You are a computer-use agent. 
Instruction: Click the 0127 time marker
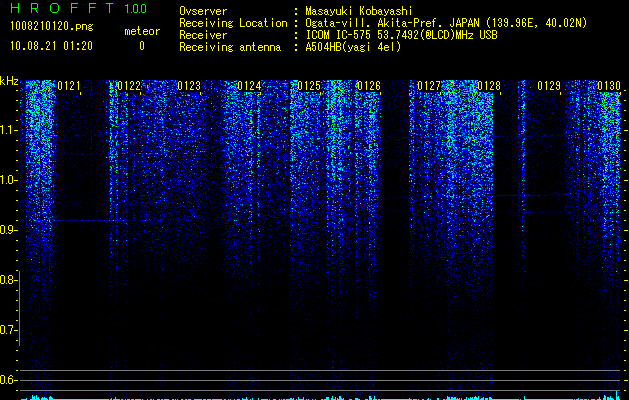click(x=429, y=86)
